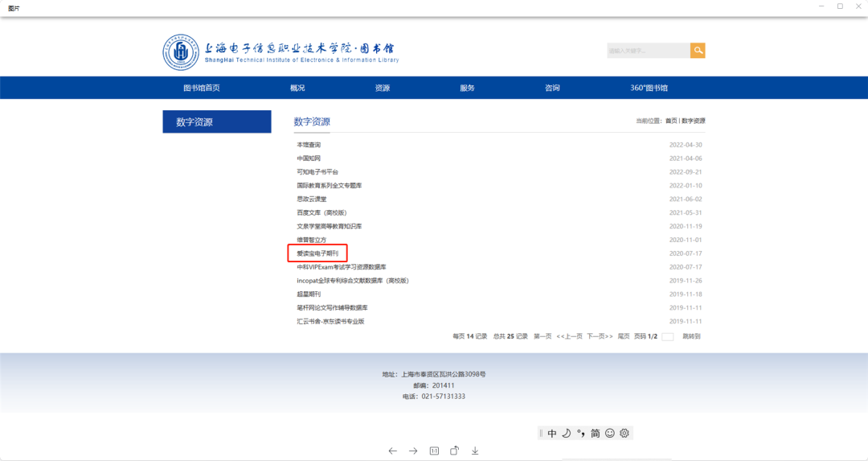Toggle IME Chinese mode 中 icon
This screenshot has width=868, height=461.
tap(552, 434)
